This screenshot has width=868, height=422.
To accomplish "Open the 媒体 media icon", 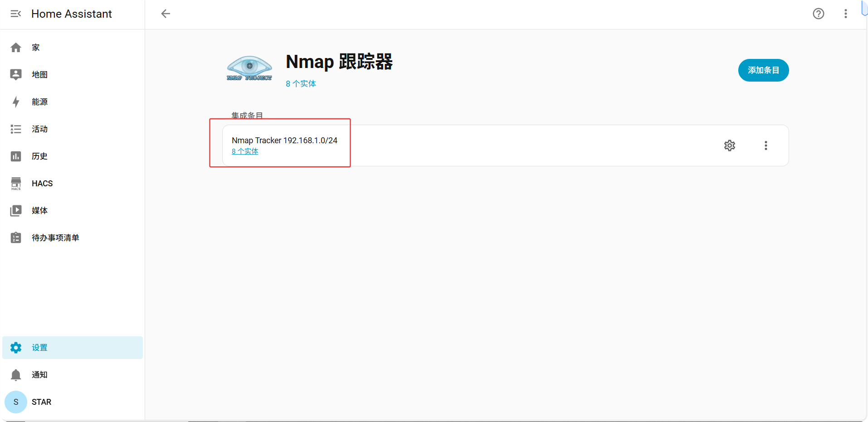I will 16,211.
